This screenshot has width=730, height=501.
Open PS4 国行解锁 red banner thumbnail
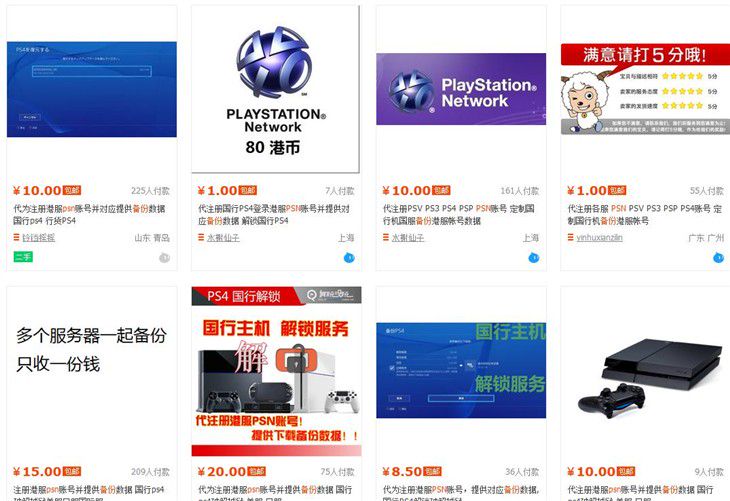(277, 371)
